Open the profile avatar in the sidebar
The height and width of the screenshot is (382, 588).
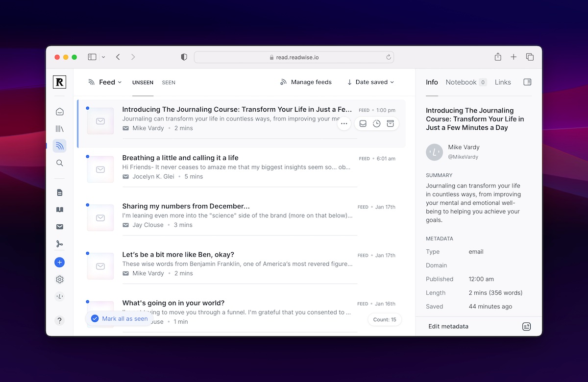tap(59, 296)
